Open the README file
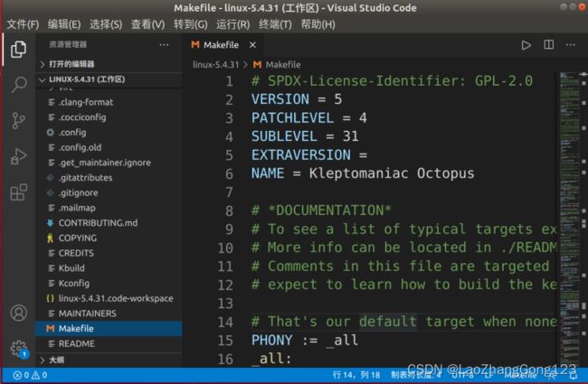 pos(109,343)
